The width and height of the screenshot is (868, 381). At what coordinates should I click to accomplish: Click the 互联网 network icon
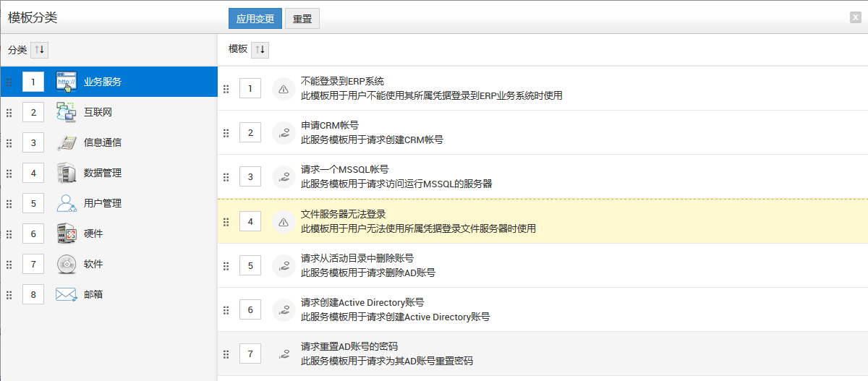66,112
